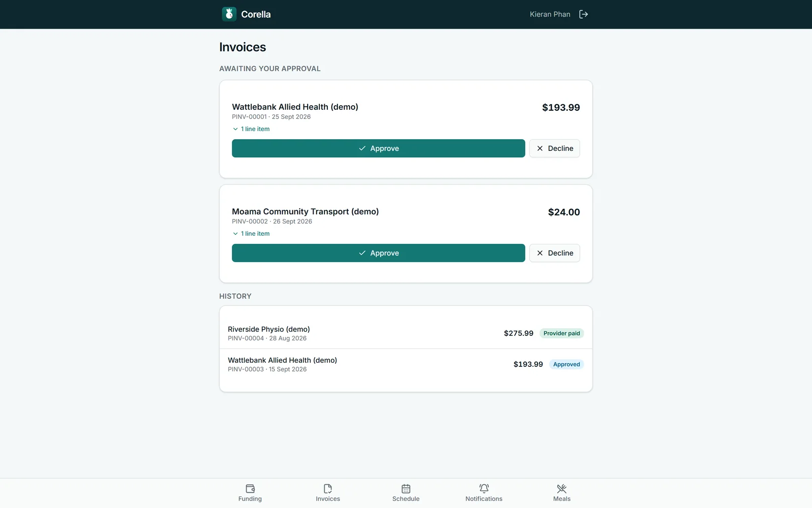Open the Meals tab
This screenshot has width=812, height=508.
(562, 493)
